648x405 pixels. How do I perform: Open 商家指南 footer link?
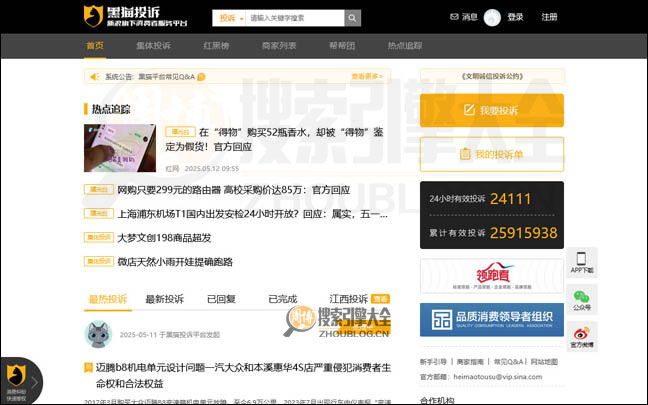[470, 362]
